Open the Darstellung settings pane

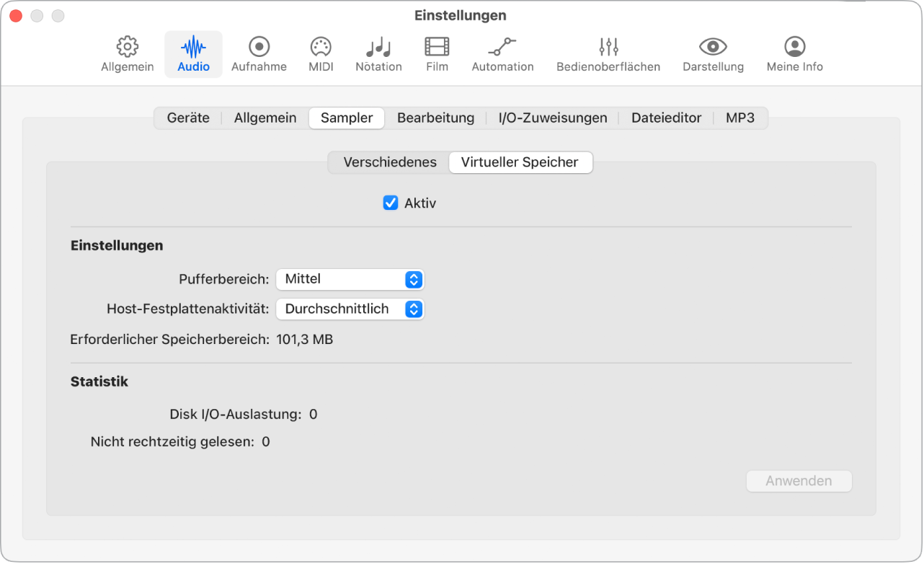(713, 54)
